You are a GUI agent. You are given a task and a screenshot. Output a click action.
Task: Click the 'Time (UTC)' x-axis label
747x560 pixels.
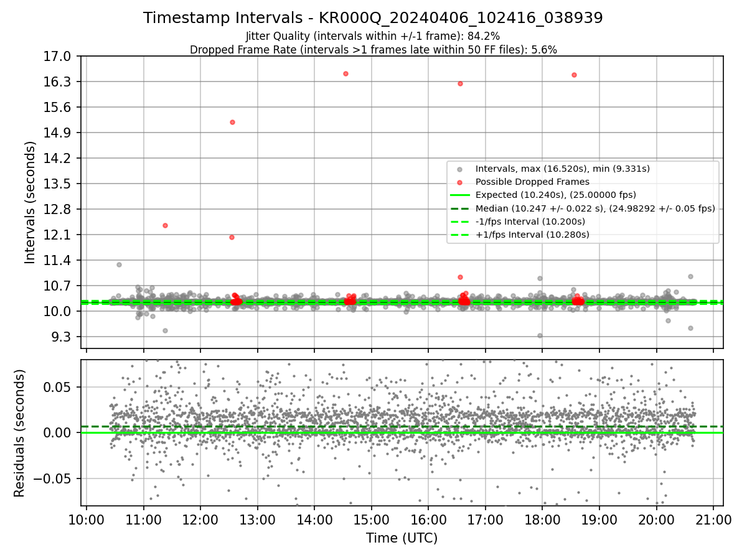(x=402, y=538)
